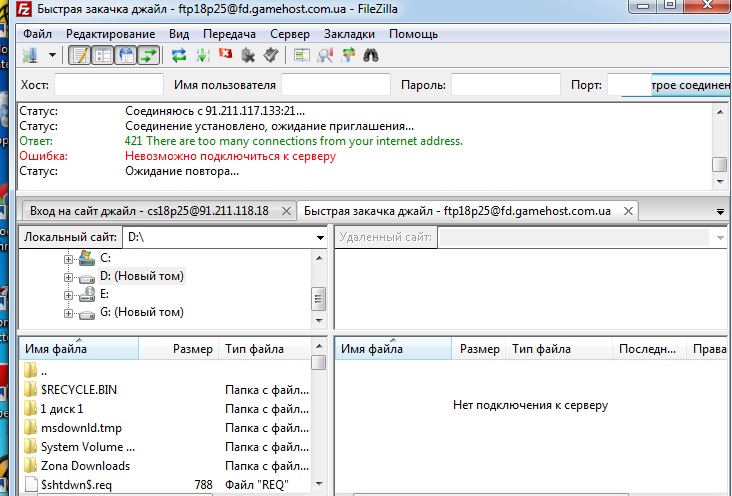Viewport: 732px width, 496px height.
Task: Sort local files by Размер column
Action: point(178,349)
